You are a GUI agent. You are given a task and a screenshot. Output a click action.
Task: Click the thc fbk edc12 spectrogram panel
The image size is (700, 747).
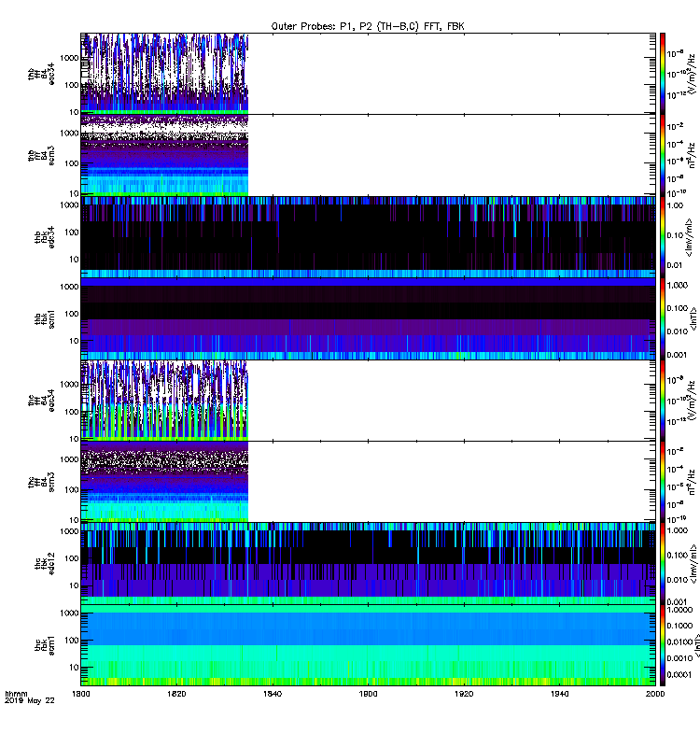click(x=368, y=564)
